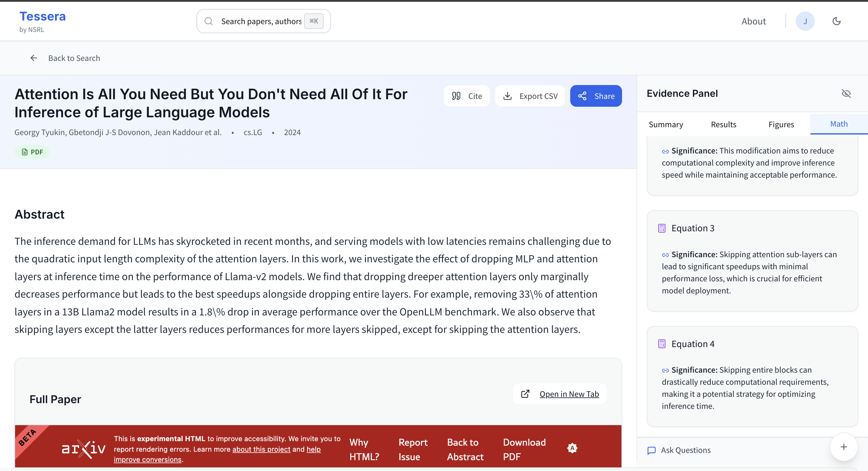Hide the Evidence Panel eye icon

pos(846,93)
